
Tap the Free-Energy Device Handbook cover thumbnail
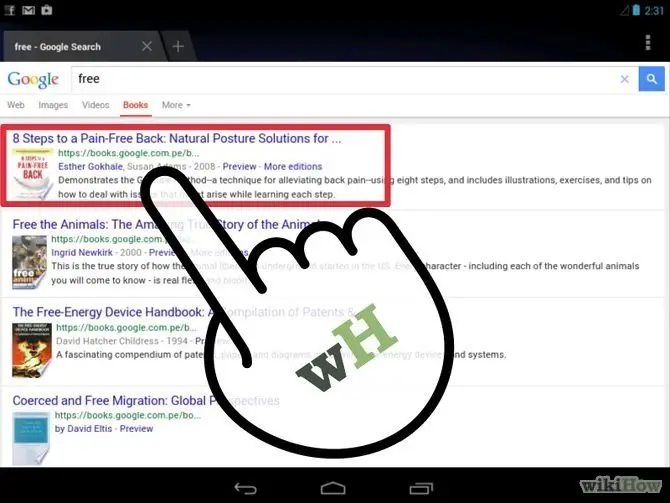click(x=32, y=350)
